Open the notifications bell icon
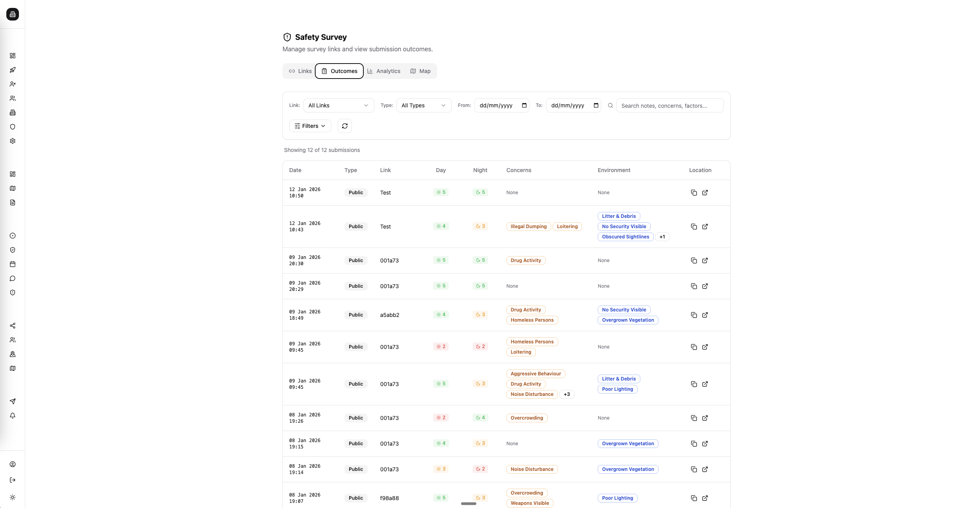 [x=13, y=416]
